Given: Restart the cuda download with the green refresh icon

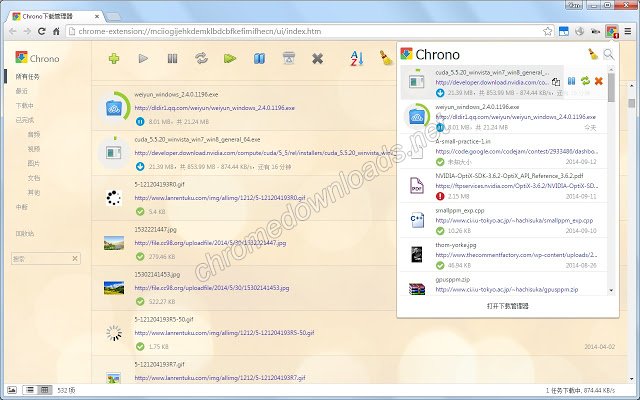Looking at the screenshot, I should click(585, 81).
